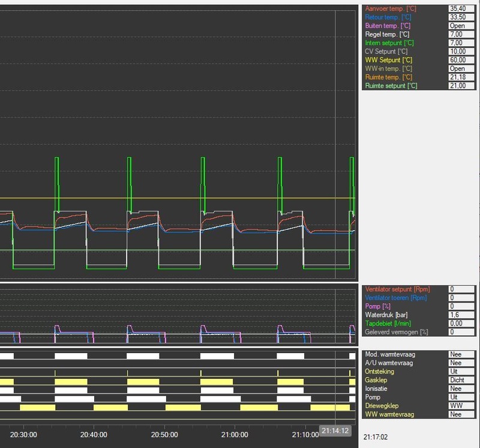Select the Intern setpunt [°C] legend label
This screenshot has width=480, height=448.
click(x=389, y=43)
